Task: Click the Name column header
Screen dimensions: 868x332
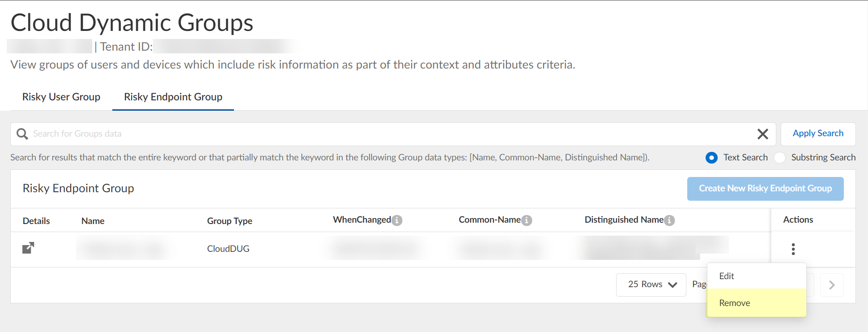Action: (x=93, y=221)
